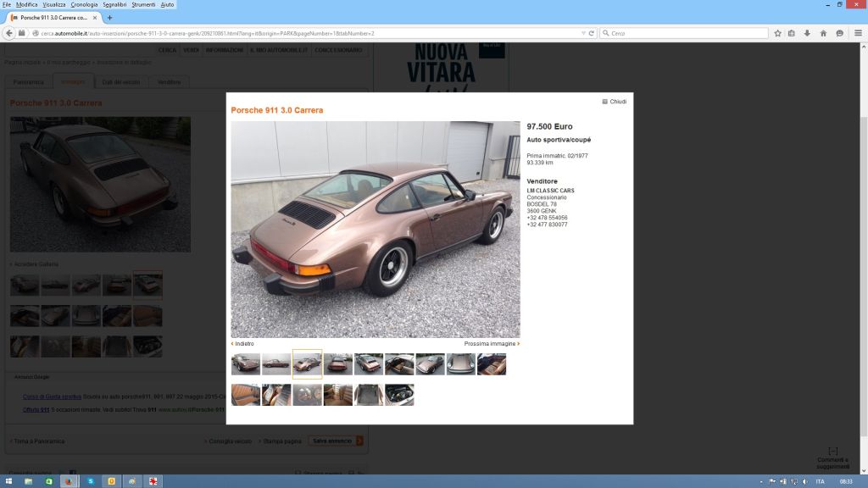Click the ITA language indicator in tray

(x=821, y=481)
